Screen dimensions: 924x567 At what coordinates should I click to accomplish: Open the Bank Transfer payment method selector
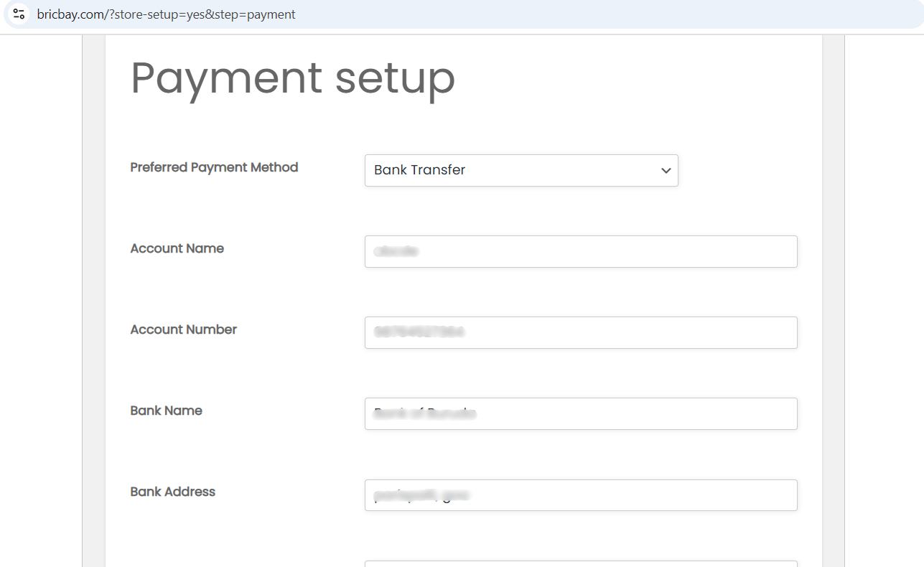(x=521, y=171)
